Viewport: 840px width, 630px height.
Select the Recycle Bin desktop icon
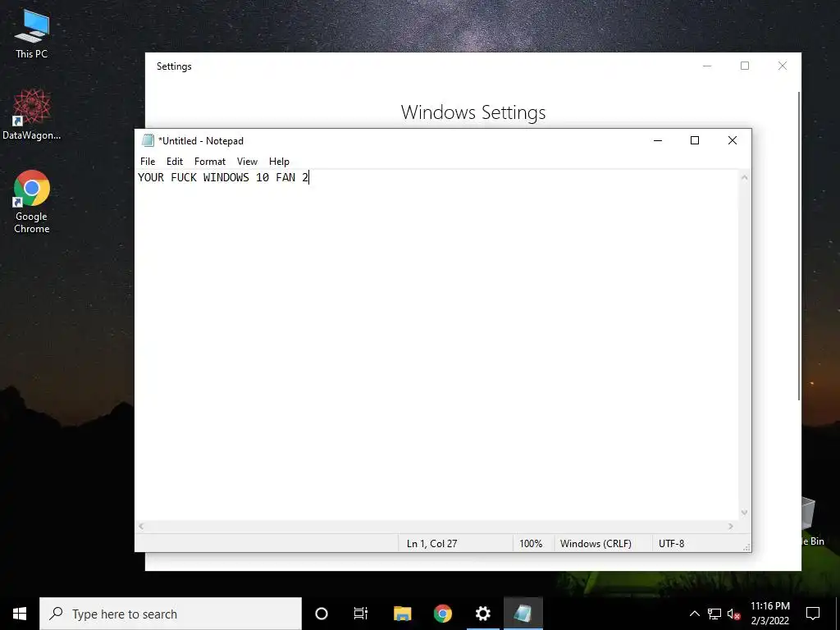coord(811,522)
